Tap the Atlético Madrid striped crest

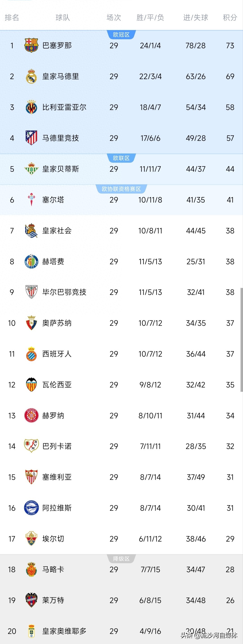[x=31, y=138]
